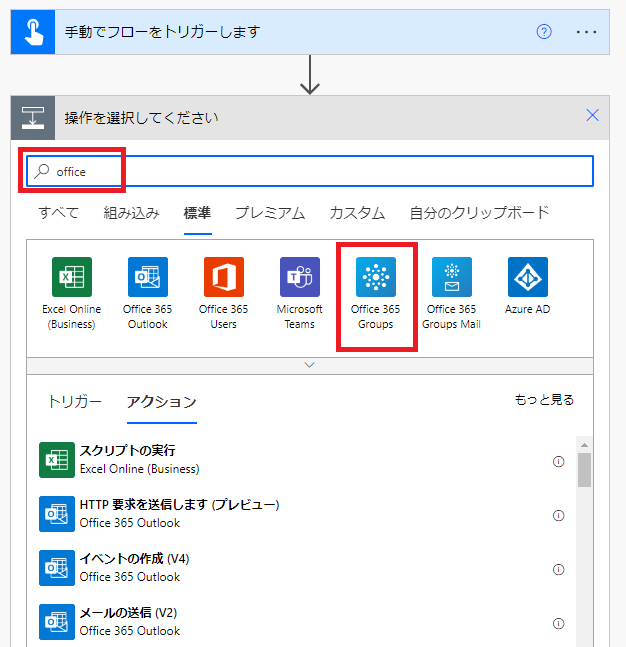The height and width of the screenshot is (647, 626).
Task: Switch to the すべて tab
Action: click(58, 212)
